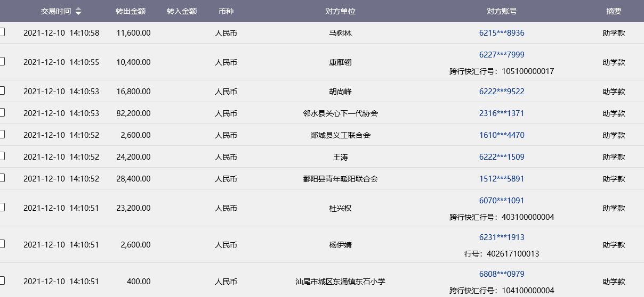644x297 pixels.
Task: Tick checkbox for 马树林 transaction row
Action: (2, 32)
